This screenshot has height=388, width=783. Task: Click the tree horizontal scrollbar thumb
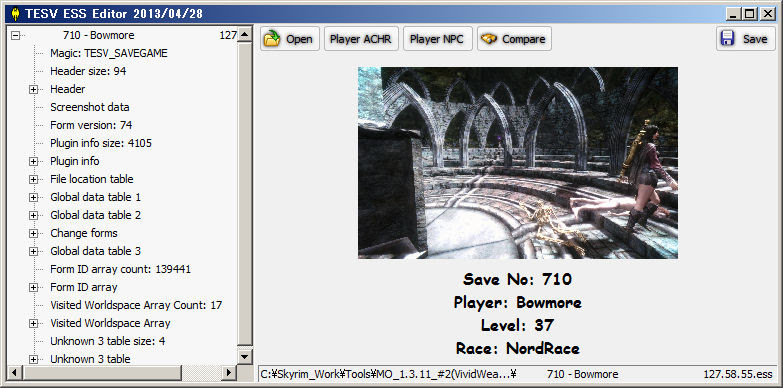coord(102,373)
